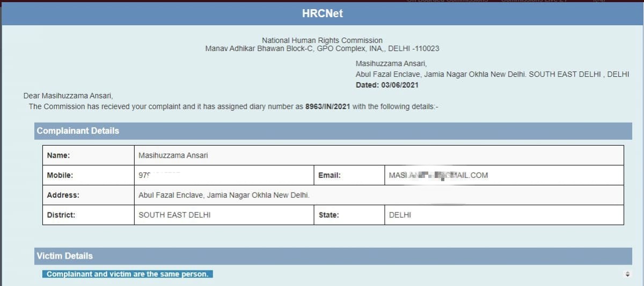Click the recipient address line above the date
The image size is (644, 286).
pos(492,74)
